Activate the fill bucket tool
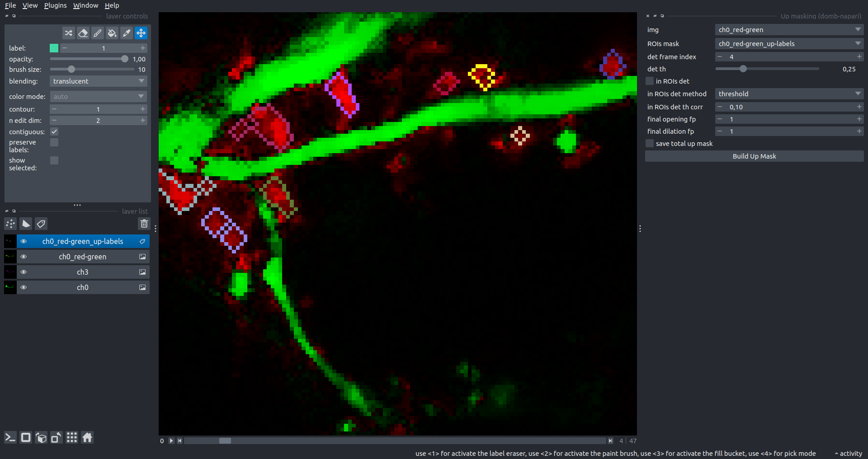The image size is (868, 459). tap(112, 33)
